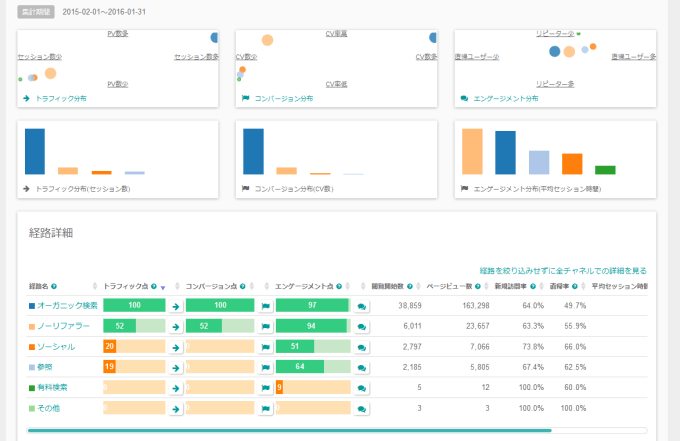The image size is (680, 441).
Task: Click engagement comment button in ソーシャル row
Action: [361, 346]
